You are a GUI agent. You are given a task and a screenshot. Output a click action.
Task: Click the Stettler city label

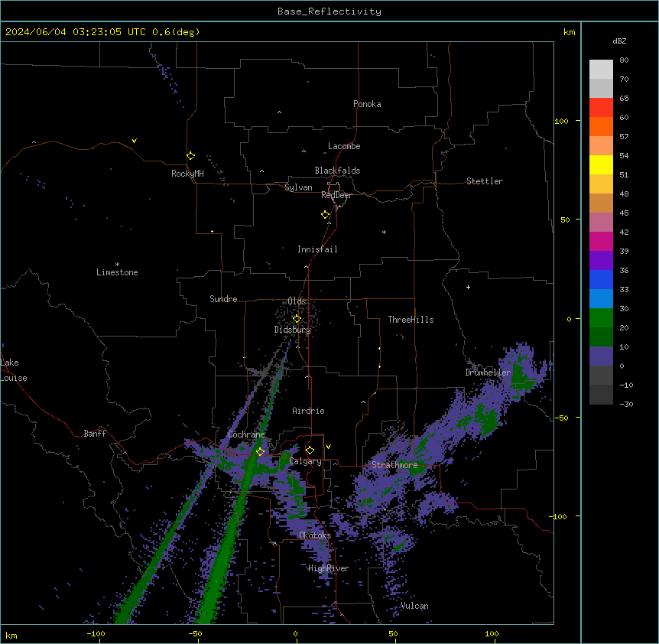(485, 181)
